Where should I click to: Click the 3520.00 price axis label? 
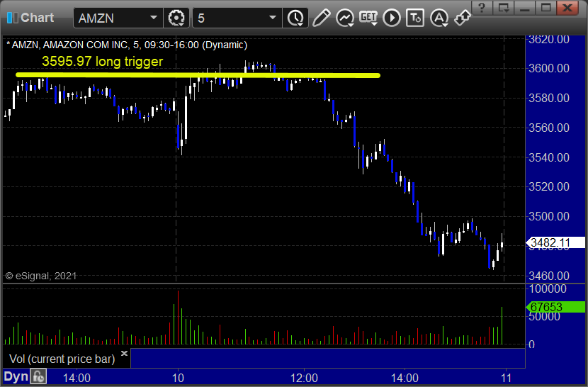coord(549,186)
